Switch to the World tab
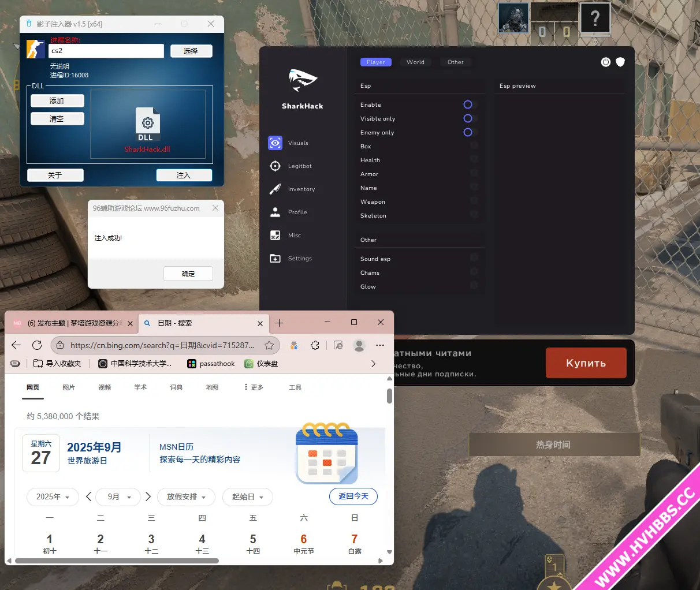700x590 pixels. (x=415, y=62)
